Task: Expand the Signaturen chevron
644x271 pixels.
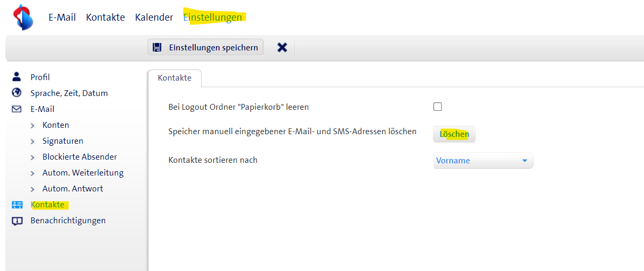Action: coord(32,142)
